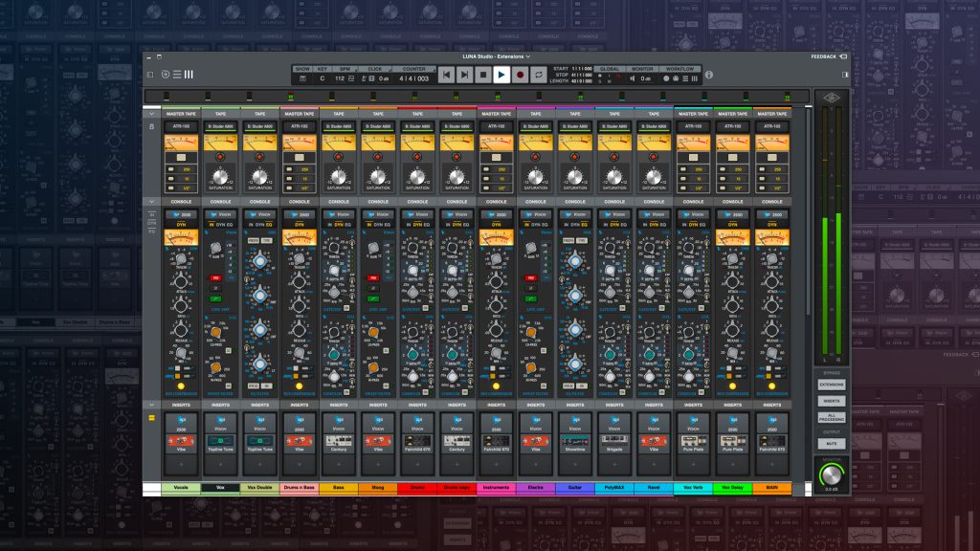Toggle the right sidebar panel icon
This screenshot has width=980, height=551.
tap(845, 75)
